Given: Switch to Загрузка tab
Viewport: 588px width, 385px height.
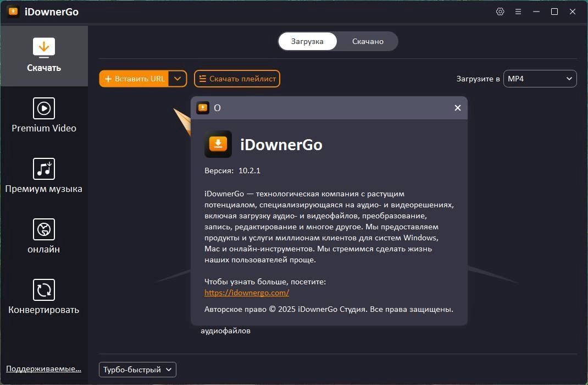Looking at the screenshot, I should pyautogui.click(x=308, y=41).
